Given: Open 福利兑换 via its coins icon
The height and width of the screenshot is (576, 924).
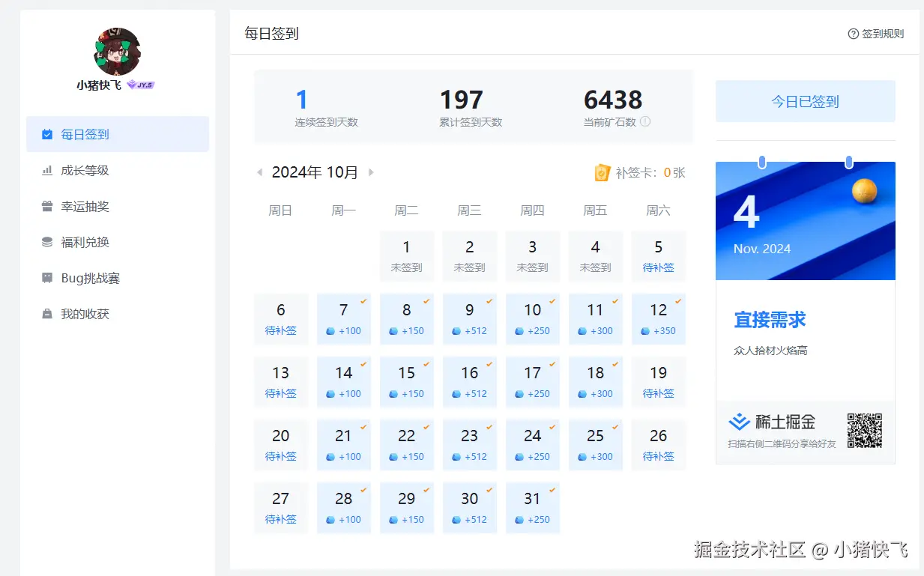Looking at the screenshot, I should tap(46, 242).
